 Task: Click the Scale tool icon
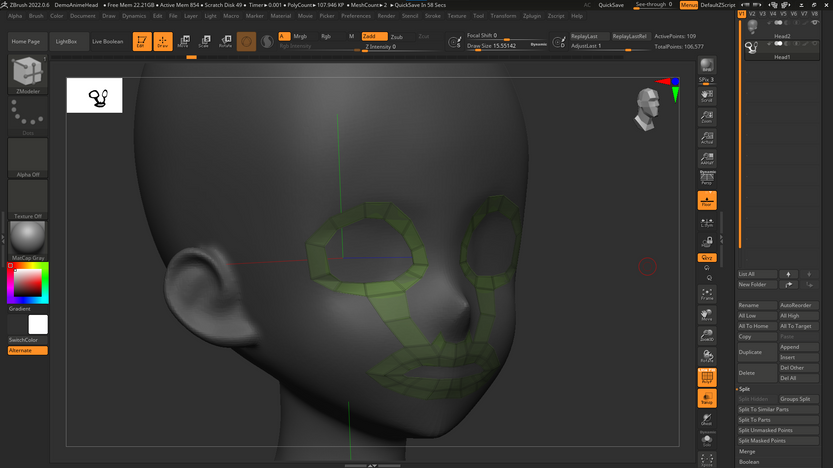coord(204,42)
